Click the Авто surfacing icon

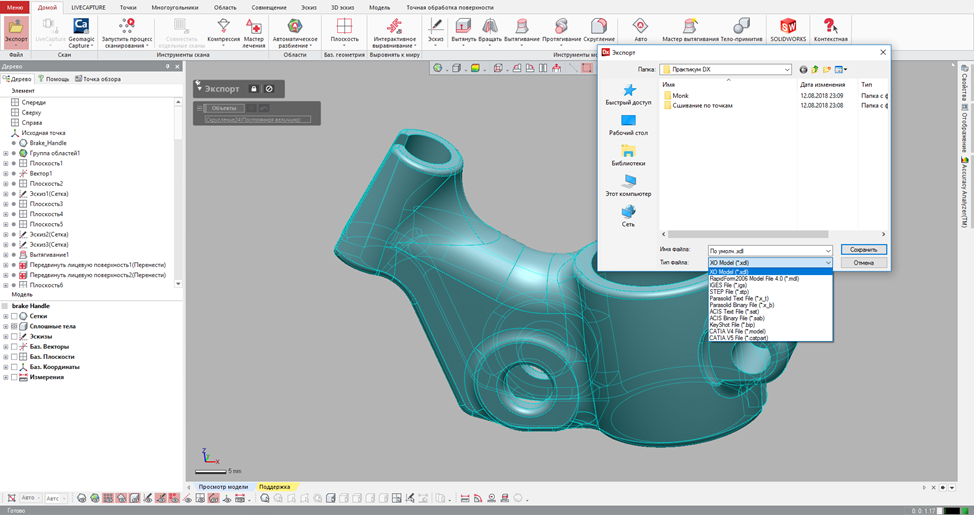(640, 30)
